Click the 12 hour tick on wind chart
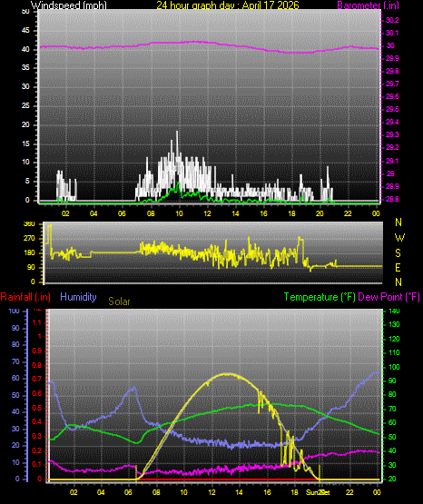Image resolution: width=423 pixels, height=504 pixels. (x=207, y=213)
